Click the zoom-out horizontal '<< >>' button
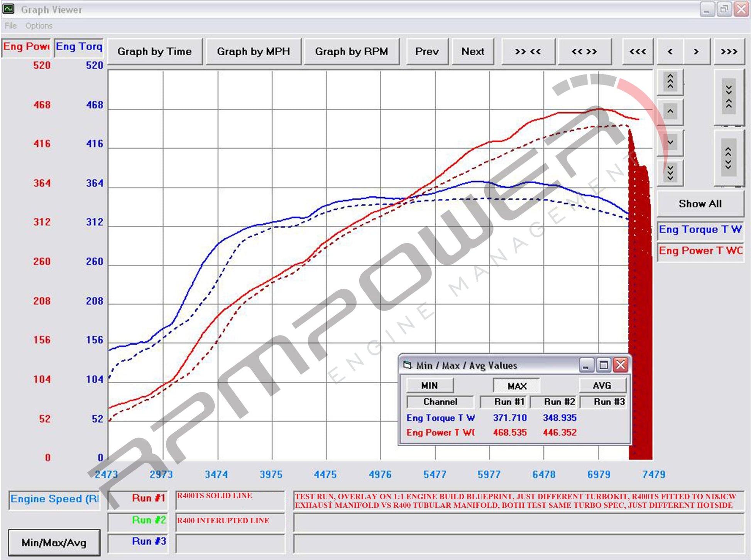Image resolution: width=751 pixels, height=560 pixels. [x=584, y=51]
